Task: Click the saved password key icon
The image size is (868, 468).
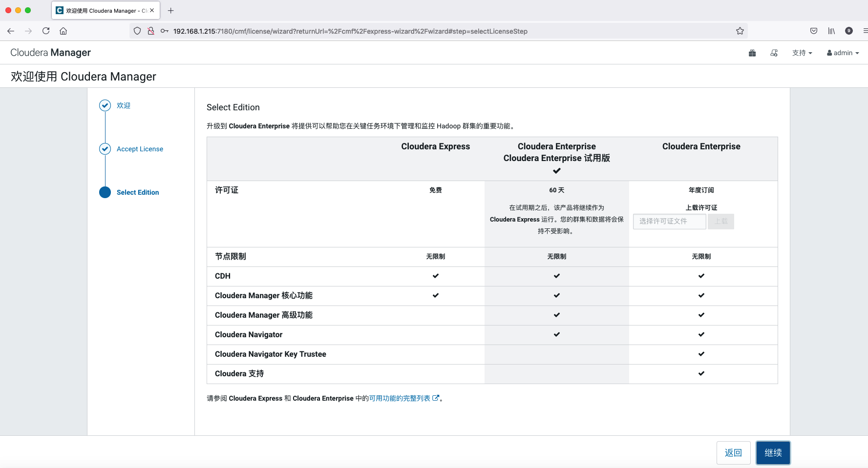Action: click(x=165, y=31)
